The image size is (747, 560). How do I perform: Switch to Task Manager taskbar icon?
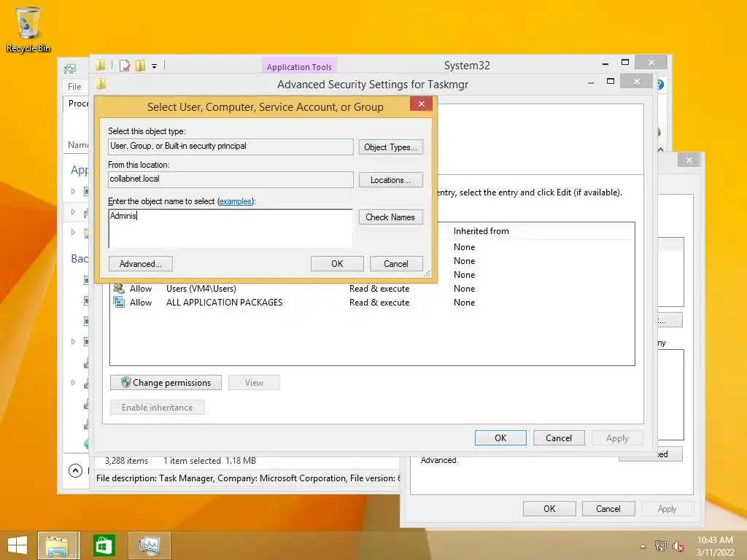pos(150,545)
